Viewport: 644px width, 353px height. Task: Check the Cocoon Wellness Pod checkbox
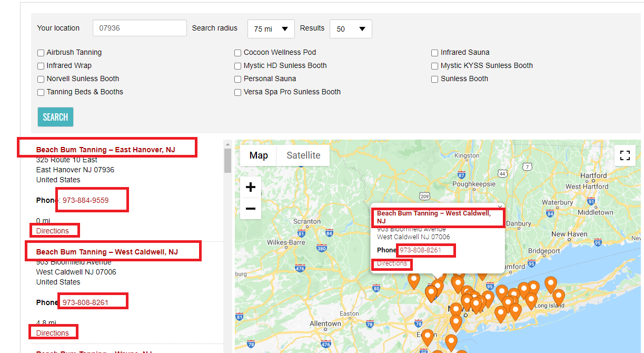pos(238,53)
